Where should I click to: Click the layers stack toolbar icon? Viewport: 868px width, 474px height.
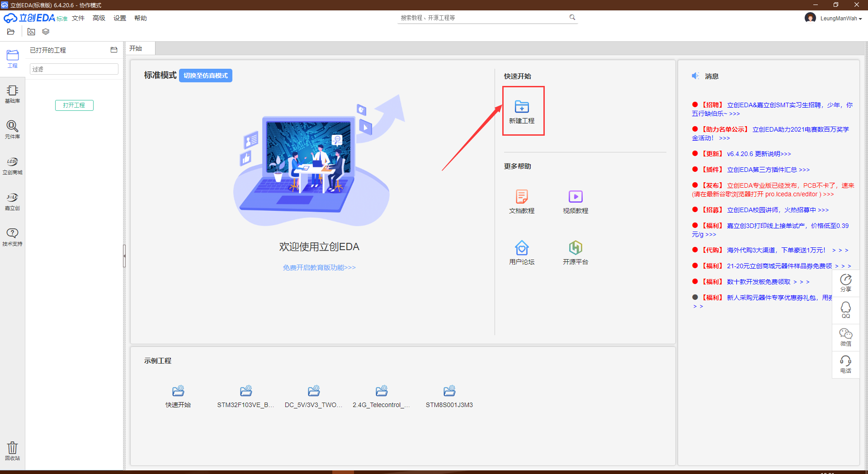[46, 32]
